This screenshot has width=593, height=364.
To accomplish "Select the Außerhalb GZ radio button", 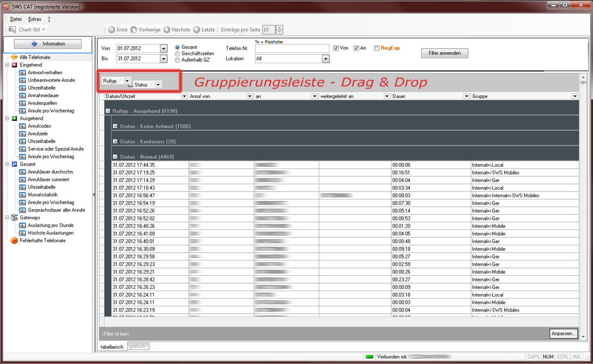I will coord(177,60).
